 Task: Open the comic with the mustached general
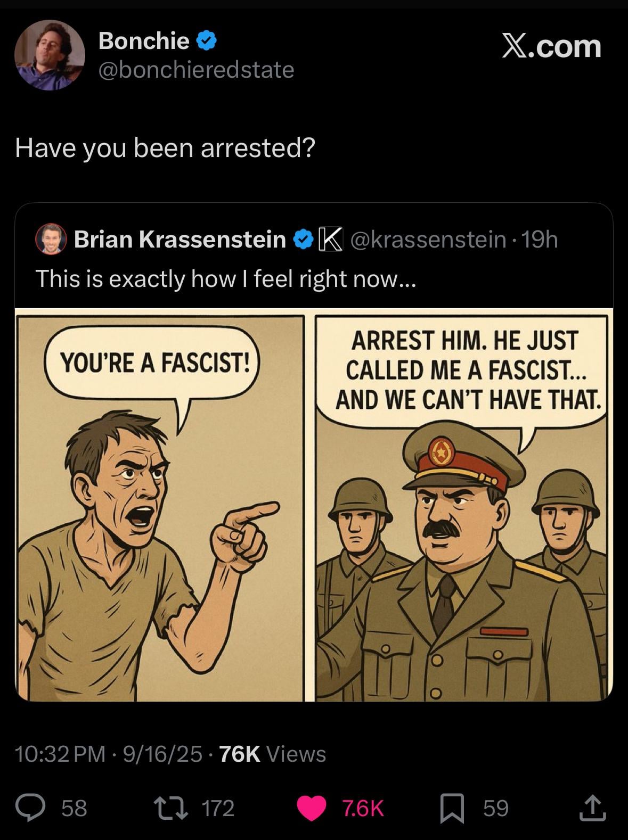point(461,508)
